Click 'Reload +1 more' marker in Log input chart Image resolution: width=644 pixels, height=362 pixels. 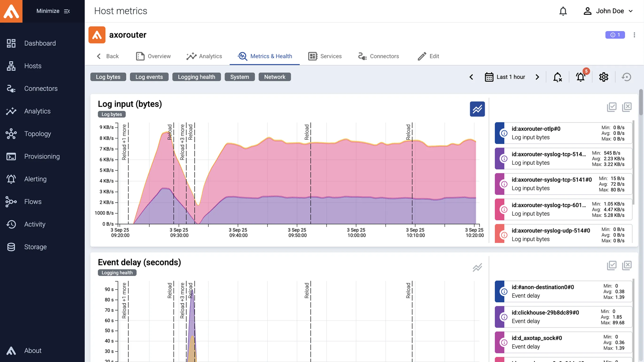(124, 142)
